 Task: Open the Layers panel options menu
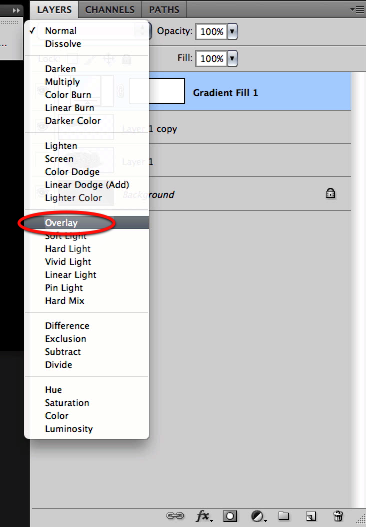pos(357,10)
